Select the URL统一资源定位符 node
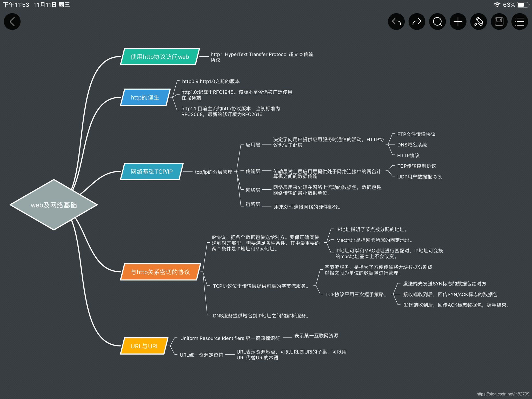Viewport: 532px width, 399px height. tap(202, 355)
